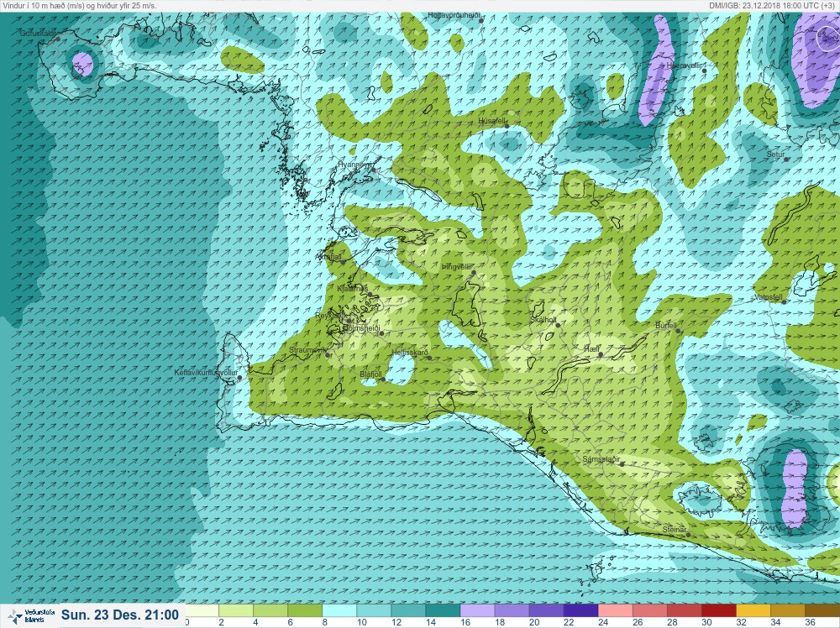Click the 22–24 m/s indigo legend swatch
The image size is (840, 628).
(580, 611)
